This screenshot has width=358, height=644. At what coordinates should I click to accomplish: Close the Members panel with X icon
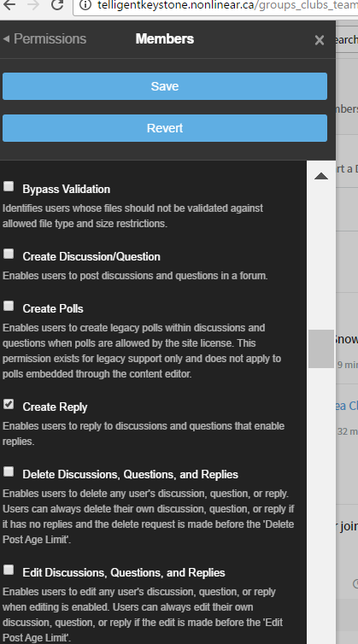[320, 40]
